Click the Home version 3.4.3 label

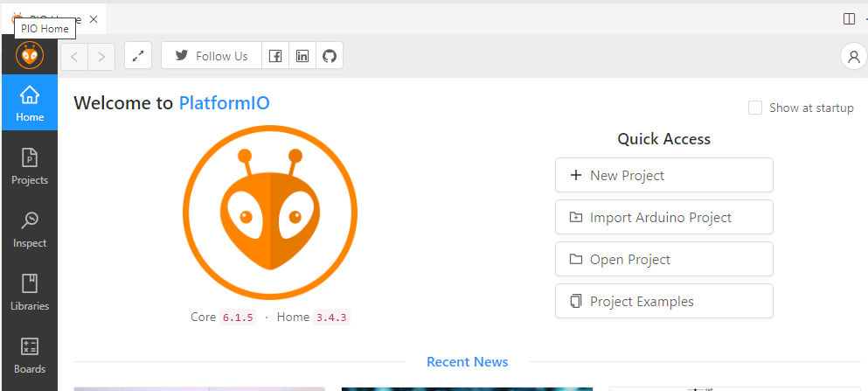coord(332,318)
